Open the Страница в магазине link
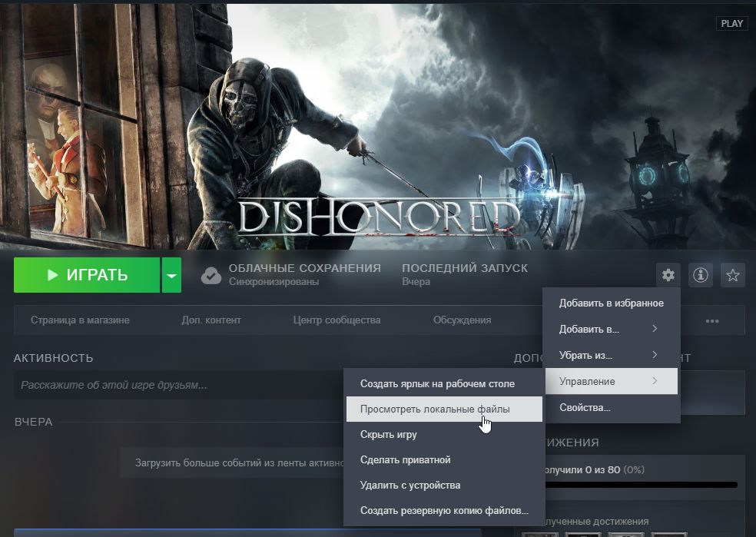Image resolution: width=756 pixels, height=537 pixels. [80, 320]
